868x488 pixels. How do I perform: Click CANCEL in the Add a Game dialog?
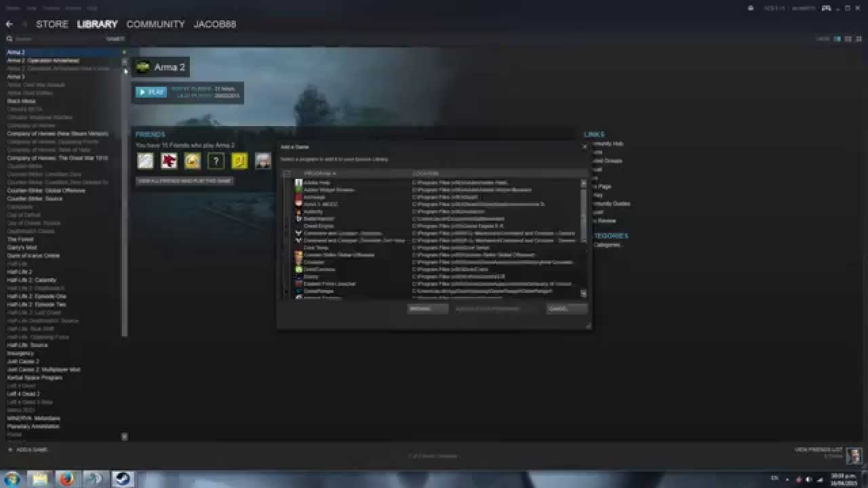[x=567, y=308]
